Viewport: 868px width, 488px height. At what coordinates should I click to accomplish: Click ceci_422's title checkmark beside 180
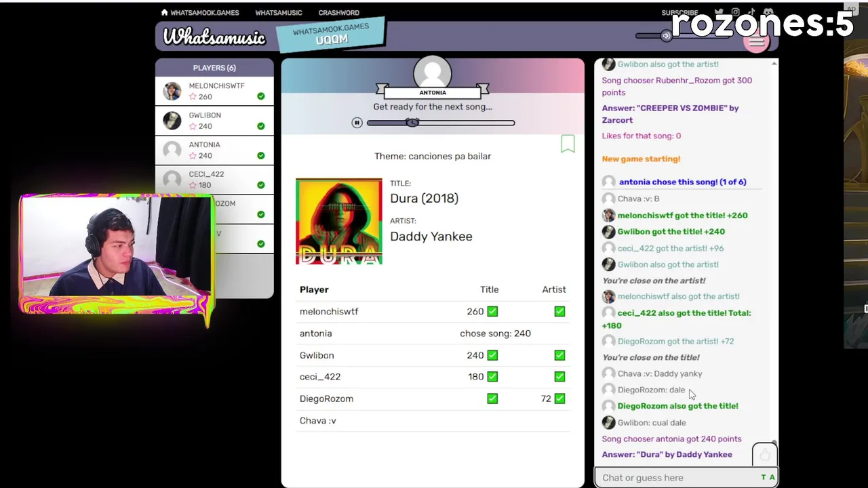coord(492,377)
